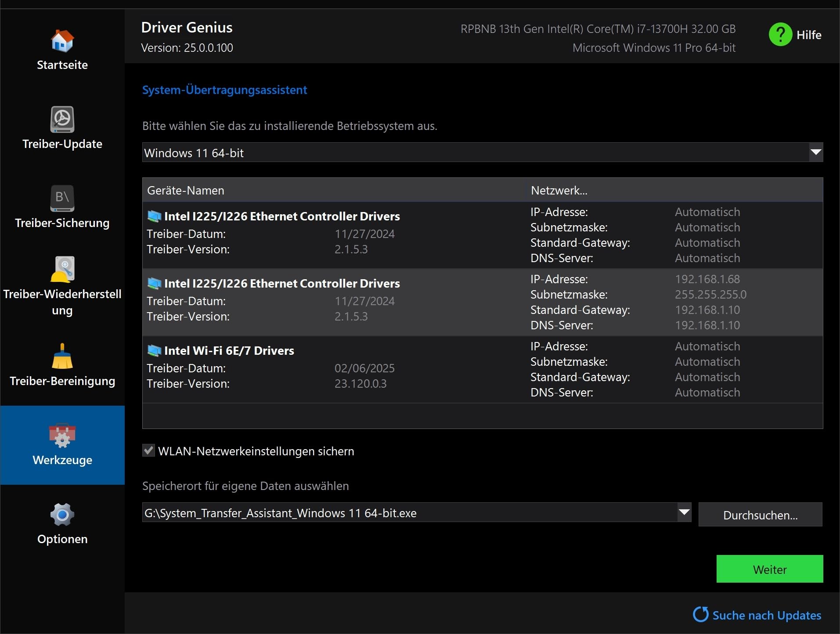840x634 pixels.
Task: Expand the Windows 11 64-bit OS dropdown arrow
Action: tap(816, 152)
